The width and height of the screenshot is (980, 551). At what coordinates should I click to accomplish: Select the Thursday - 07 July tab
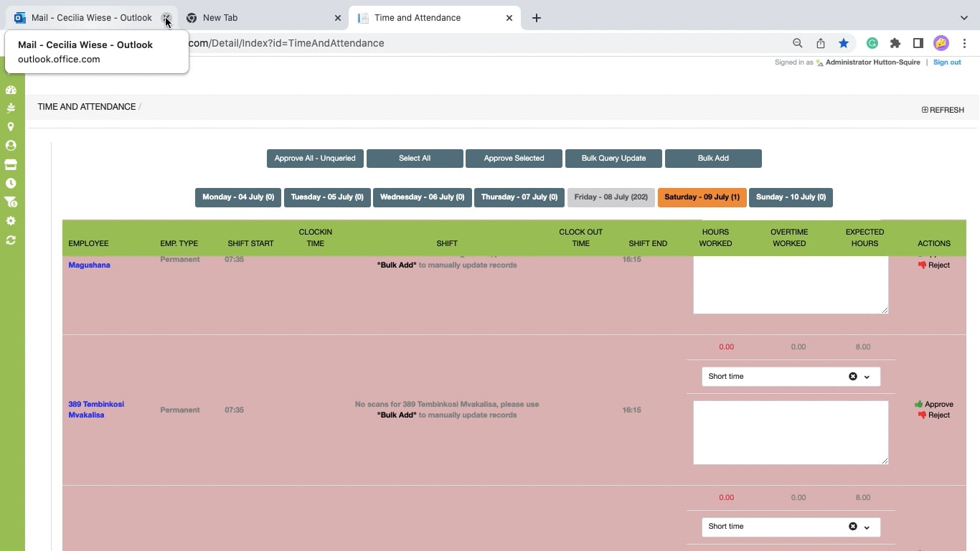tap(519, 197)
